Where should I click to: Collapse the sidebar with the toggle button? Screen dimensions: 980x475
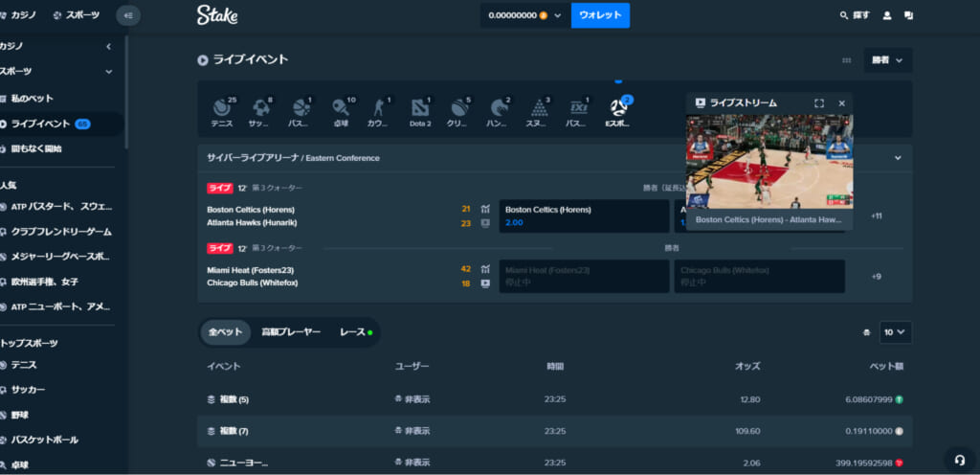pos(128,15)
